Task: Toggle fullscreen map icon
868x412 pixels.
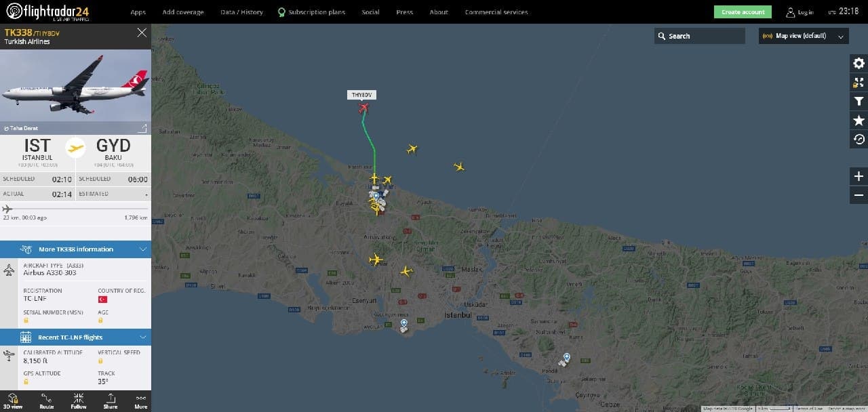Action: coord(859,83)
